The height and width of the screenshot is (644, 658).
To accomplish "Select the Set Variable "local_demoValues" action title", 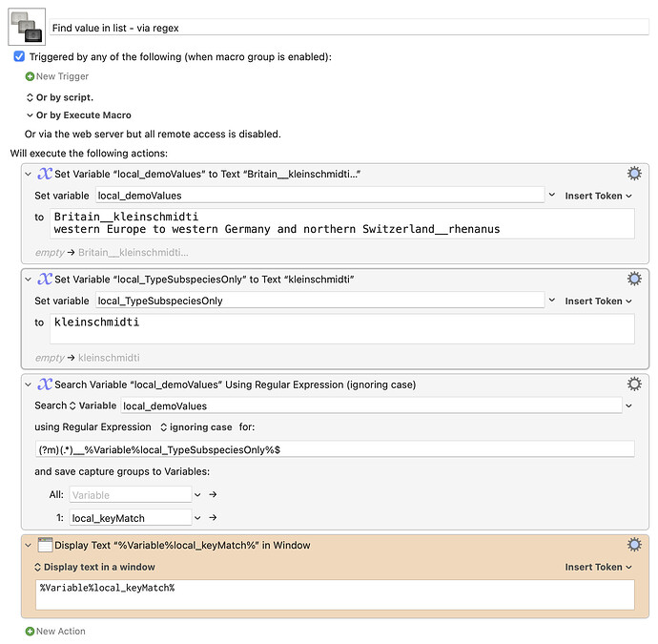I will tap(207, 174).
